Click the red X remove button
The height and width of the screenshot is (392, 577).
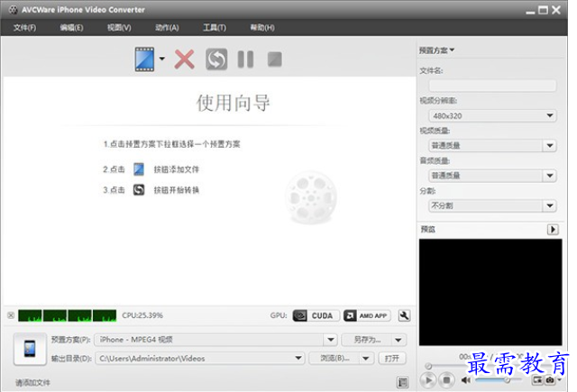(x=184, y=59)
